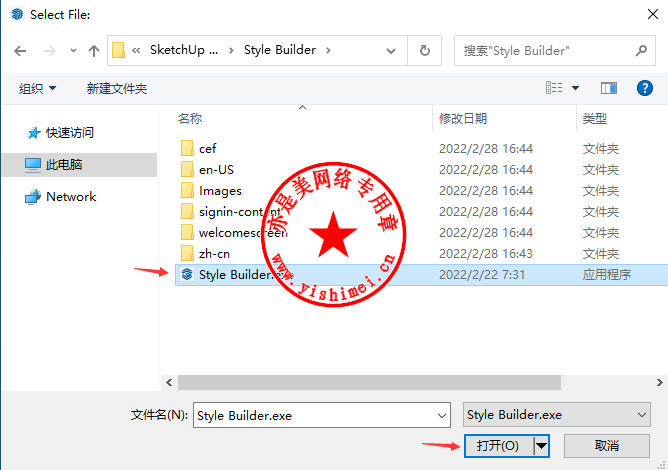The width and height of the screenshot is (668, 470).
Task: Click the 取消 button
Action: tap(607, 446)
